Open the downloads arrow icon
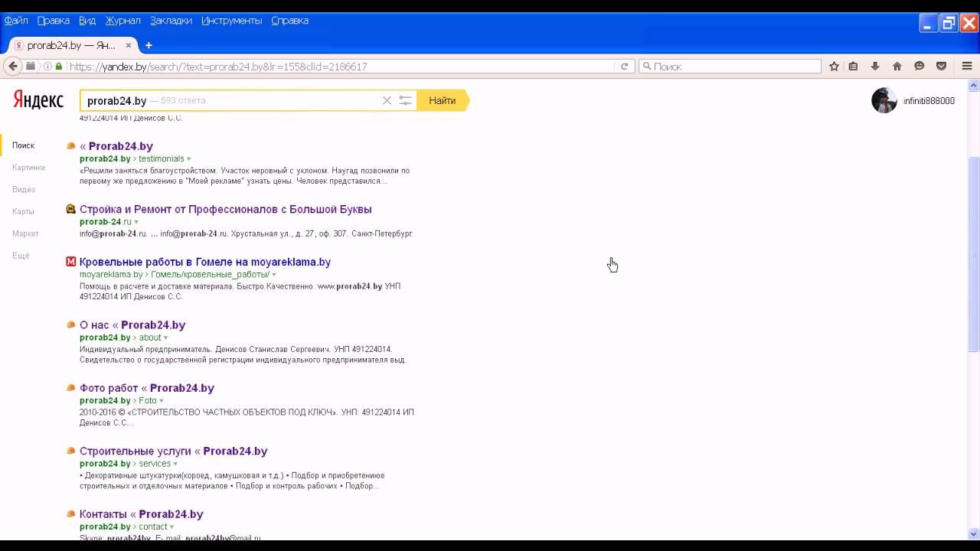 pyautogui.click(x=875, y=67)
